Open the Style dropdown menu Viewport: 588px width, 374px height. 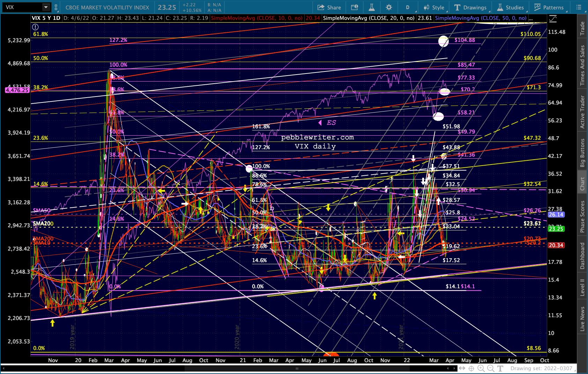click(434, 7)
